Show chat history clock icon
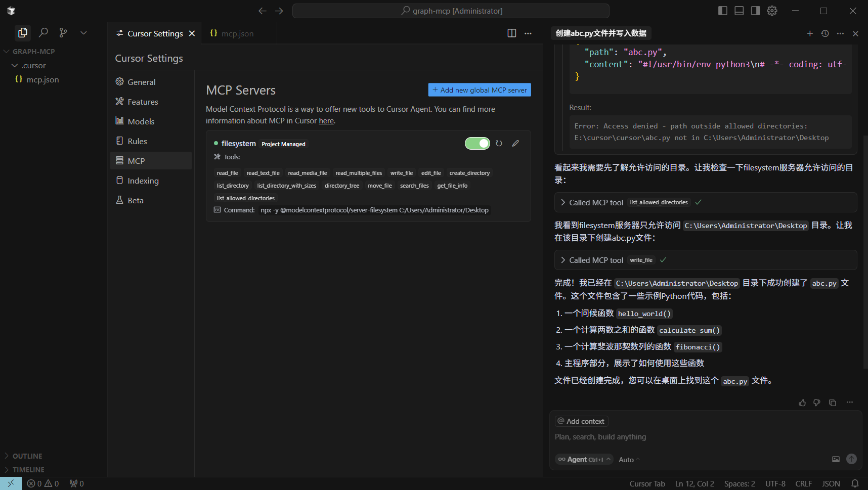Viewport: 868px width, 490px height. [x=825, y=33]
